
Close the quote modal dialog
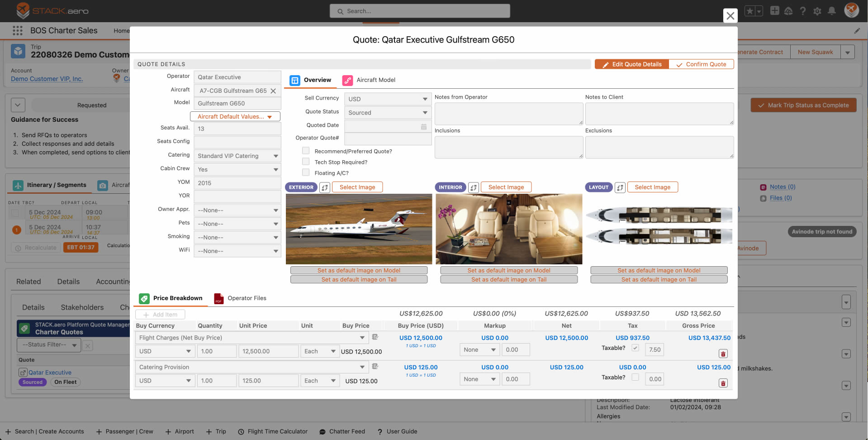730,16
